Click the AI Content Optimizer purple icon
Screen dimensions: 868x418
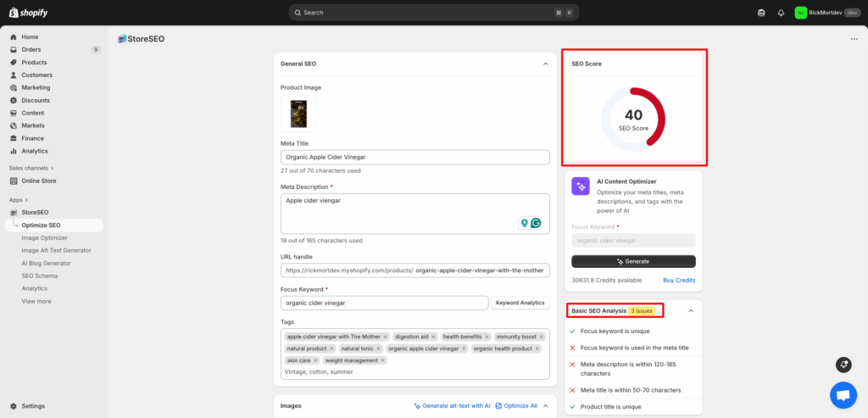[x=581, y=186]
